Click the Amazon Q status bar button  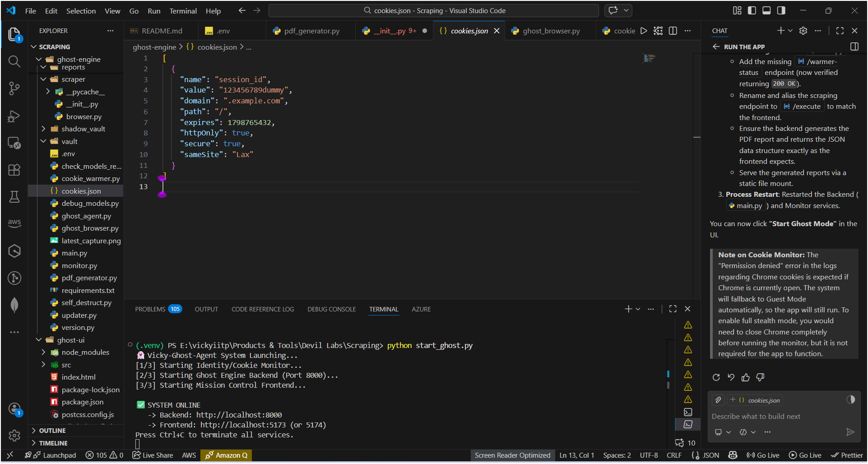(227, 455)
